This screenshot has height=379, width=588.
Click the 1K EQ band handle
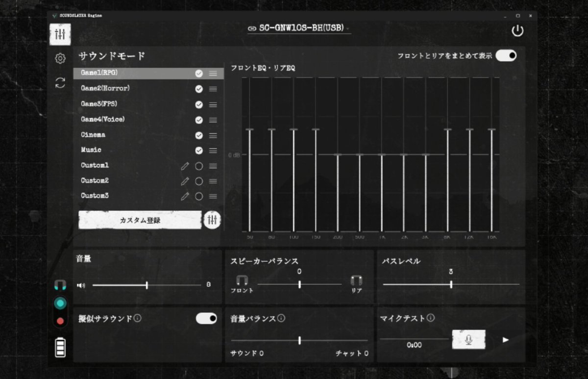[x=381, y=155]
